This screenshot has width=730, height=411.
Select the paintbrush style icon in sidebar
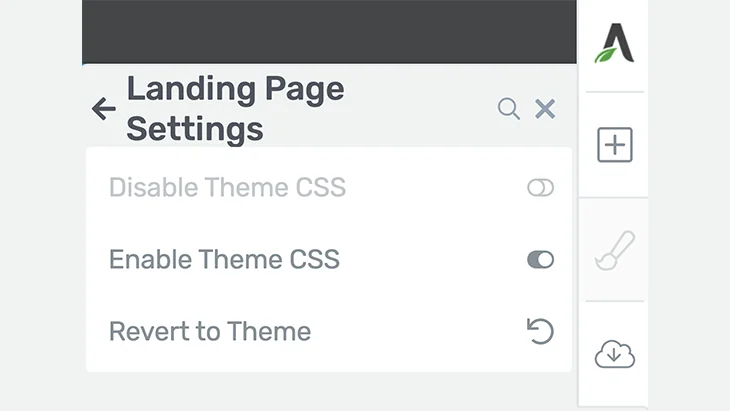coord(615,250)
